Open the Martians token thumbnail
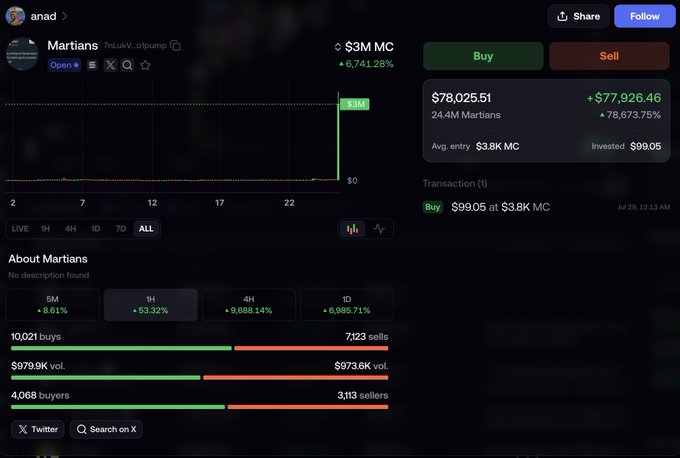This screenshot has width=680, height=458. click(22, 54)
